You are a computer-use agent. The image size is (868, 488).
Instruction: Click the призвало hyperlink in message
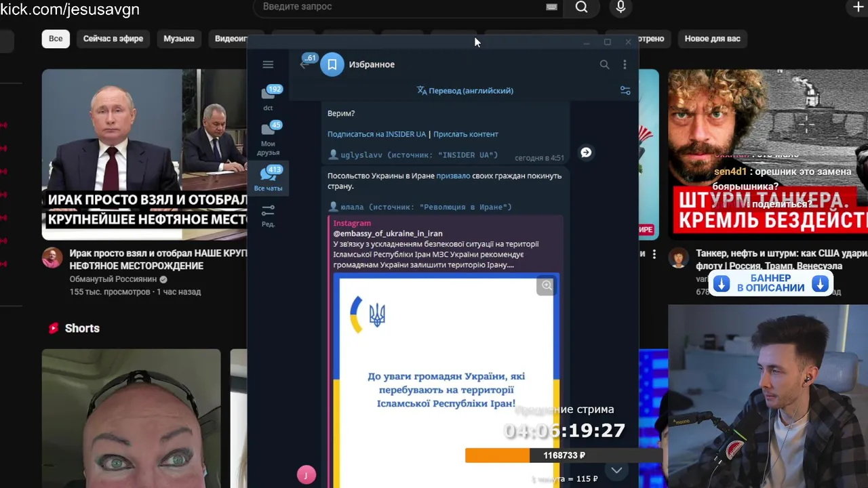click(453, 176)
